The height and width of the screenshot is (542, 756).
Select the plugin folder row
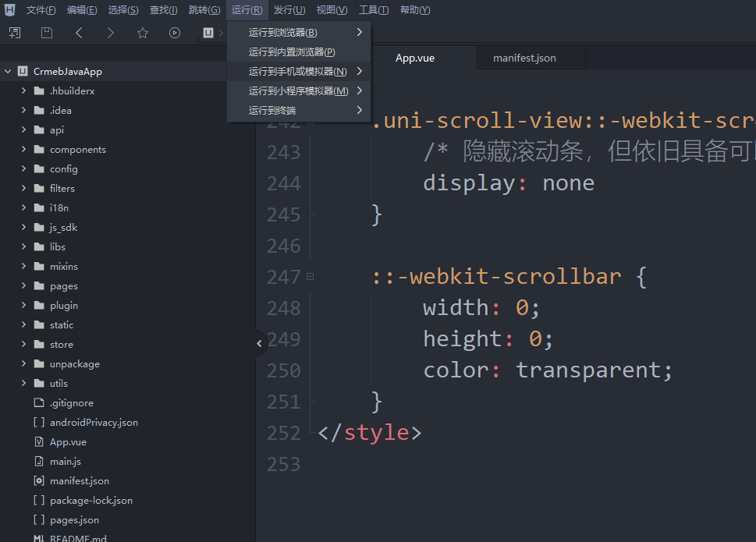tap(128, 305)
